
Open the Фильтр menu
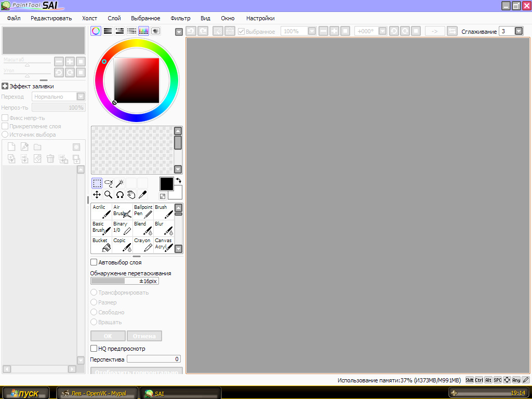coord(180,18)
